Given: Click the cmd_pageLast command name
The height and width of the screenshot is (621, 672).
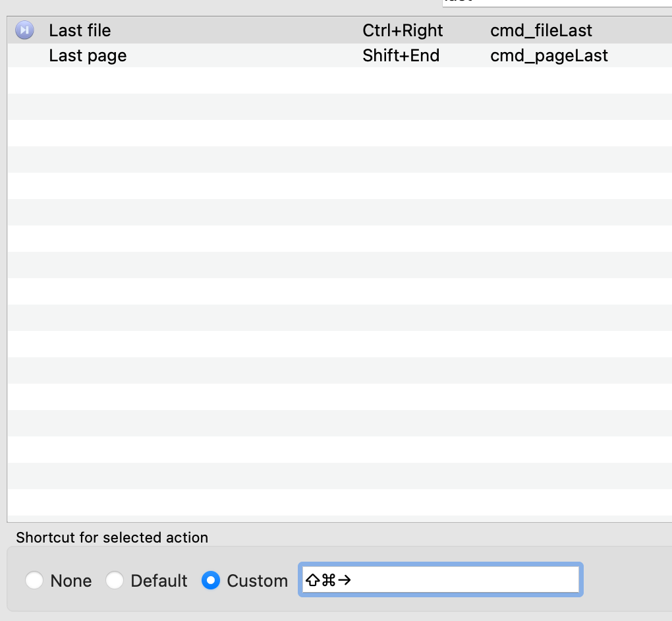Looking at the screenshot, I should [549, 56].
